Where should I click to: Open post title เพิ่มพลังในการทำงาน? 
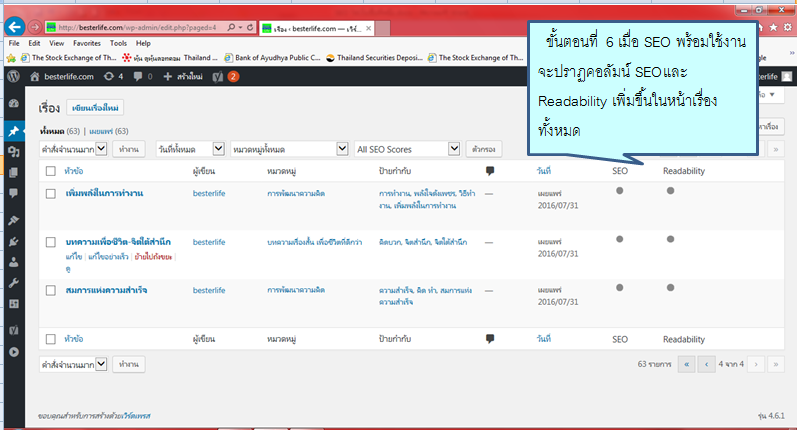click(x=104, y=193)
